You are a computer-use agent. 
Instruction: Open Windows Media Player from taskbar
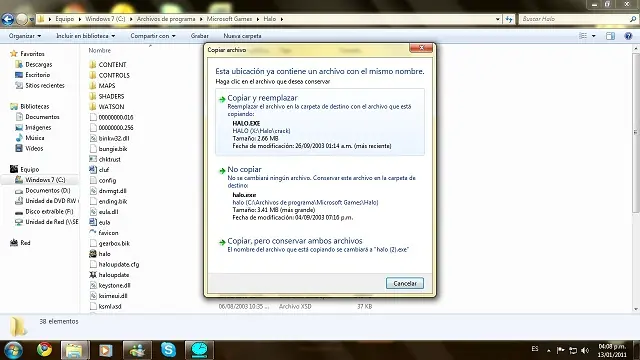pyautogui.click(x=105, y=350)
